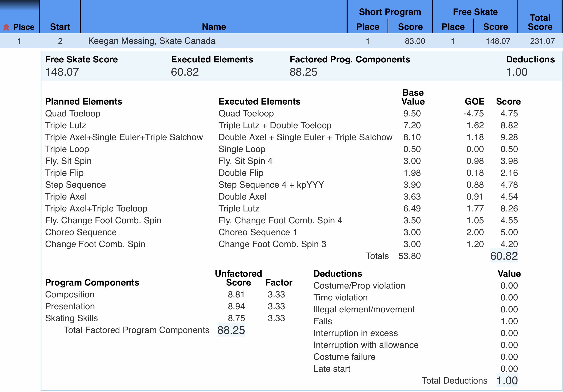
Task: Click the Free Skate Score 148.07 summary
Action: (x=62, y=72)
